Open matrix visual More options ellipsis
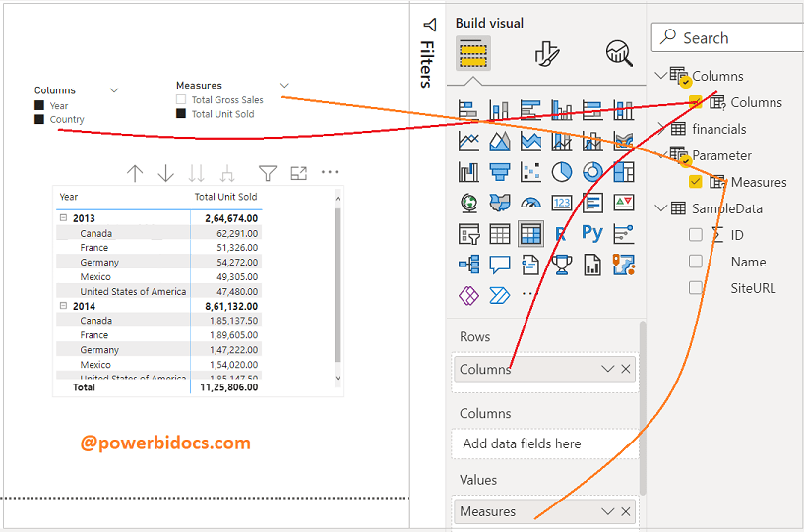804x532 pixels. click(x=330, y=172)
